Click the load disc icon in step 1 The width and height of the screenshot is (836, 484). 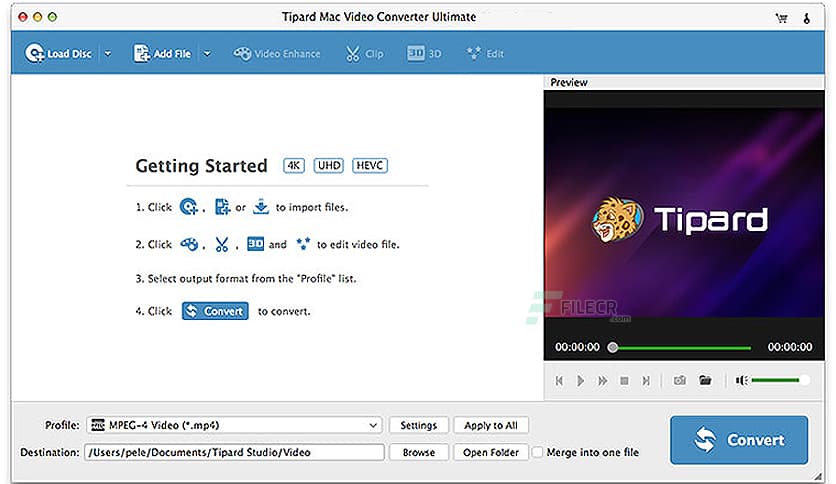tap(189, 206)
